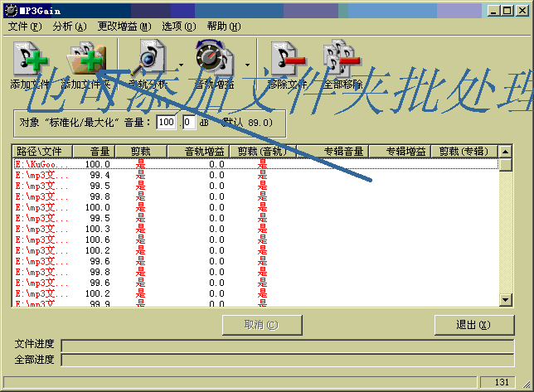Run Track Analysis via the magnifier icon

point(148,57)
